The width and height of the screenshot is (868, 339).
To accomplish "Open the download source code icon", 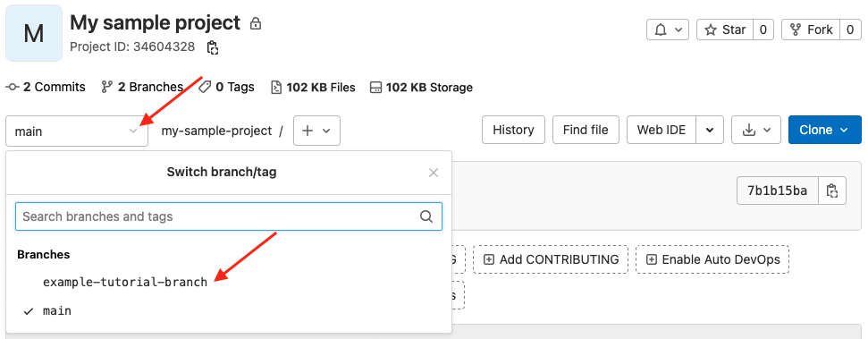I will [x=756, y=131].
